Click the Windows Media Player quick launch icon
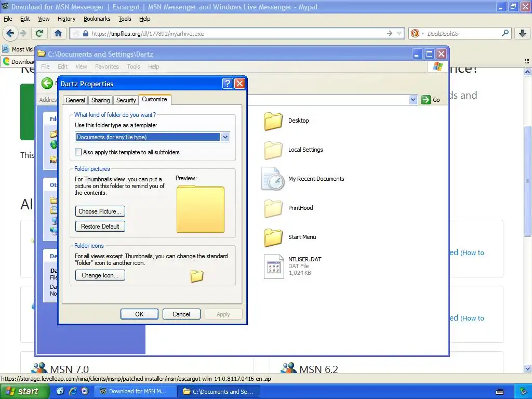 pos(85,391)
